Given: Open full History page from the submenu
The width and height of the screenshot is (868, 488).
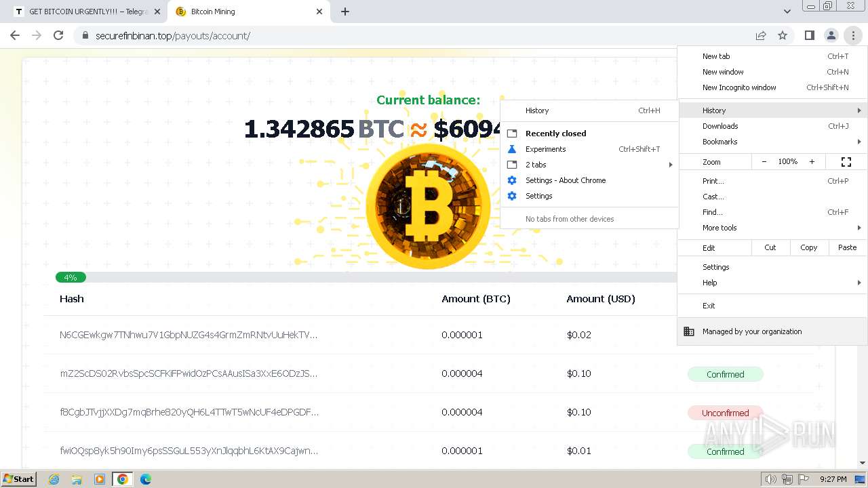Looking at the screenshot, I should (x=589, y=110).
